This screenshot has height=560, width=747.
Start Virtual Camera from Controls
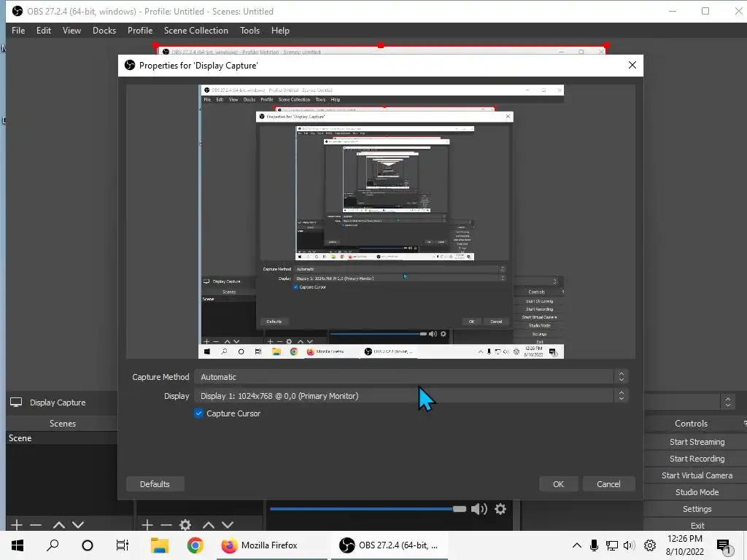pos(697,475)
